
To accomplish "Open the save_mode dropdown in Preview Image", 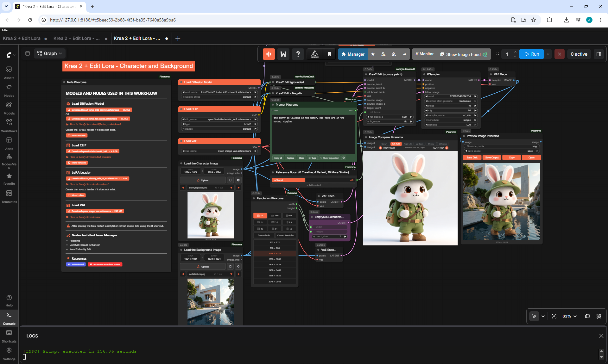I will tap(502, 151).
